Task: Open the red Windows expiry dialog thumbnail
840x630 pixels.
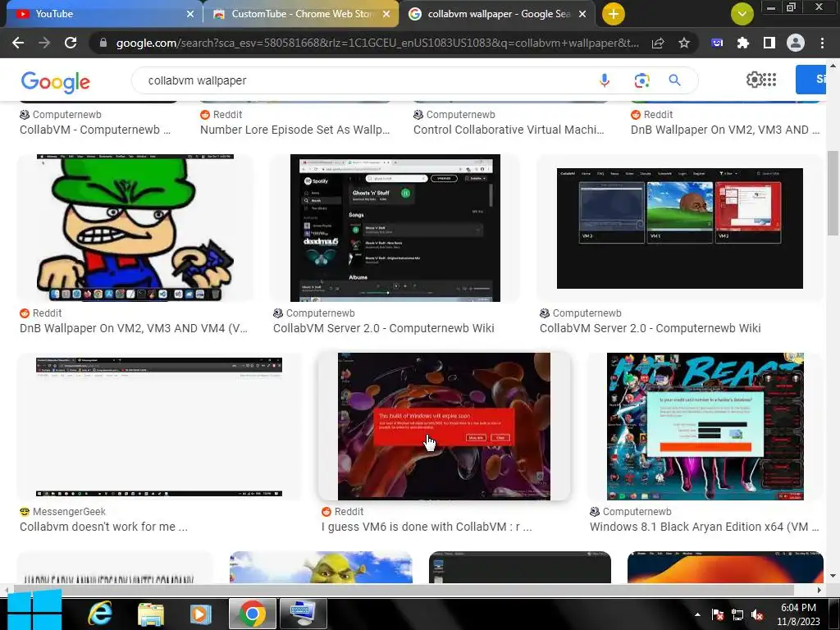Action: (x=444, y=427)
